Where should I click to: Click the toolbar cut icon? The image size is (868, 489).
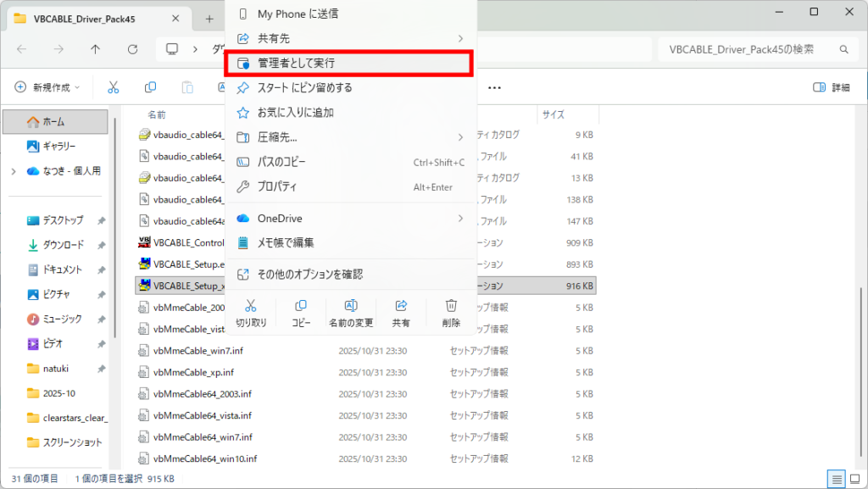(113, 87)
